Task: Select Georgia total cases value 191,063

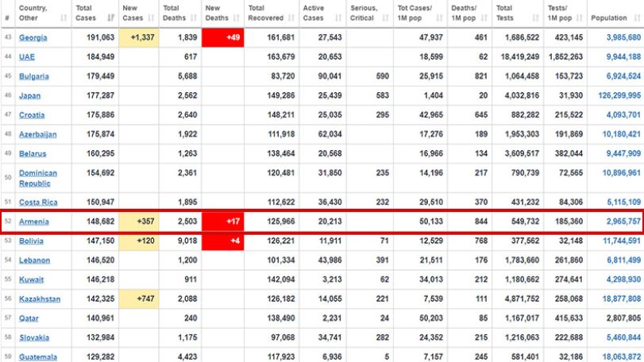Action: pos(100,37)
